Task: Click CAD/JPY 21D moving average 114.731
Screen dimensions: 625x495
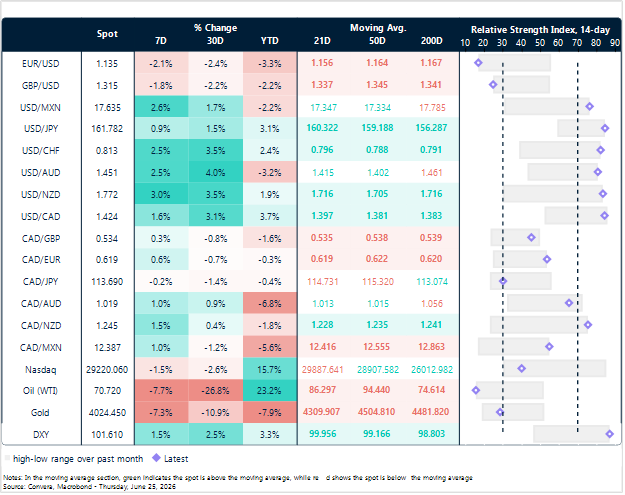Action: pyautogui.click(x=323, y=282)
